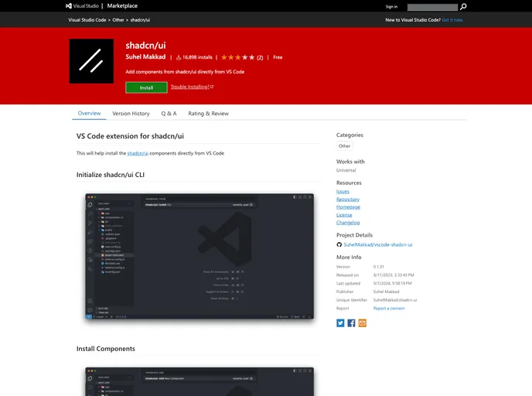Click the Free price label
Viewport: 532px width, 396px height.
coord(278,57)
